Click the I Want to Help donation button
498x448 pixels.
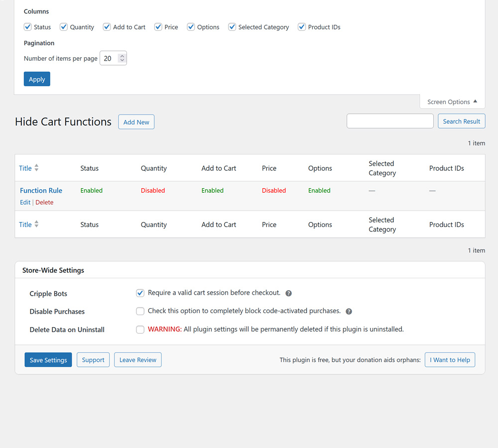[450, 359]
